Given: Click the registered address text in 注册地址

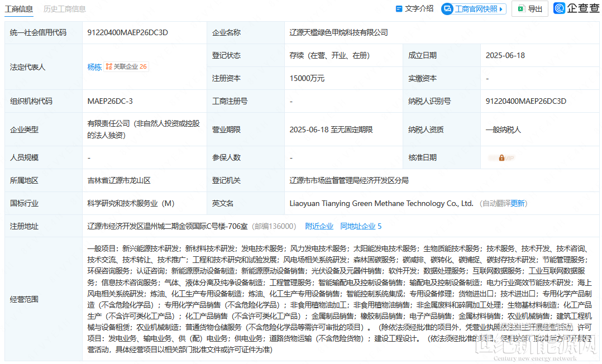Looking at the screenshot, I should click(x=167, y=226).
